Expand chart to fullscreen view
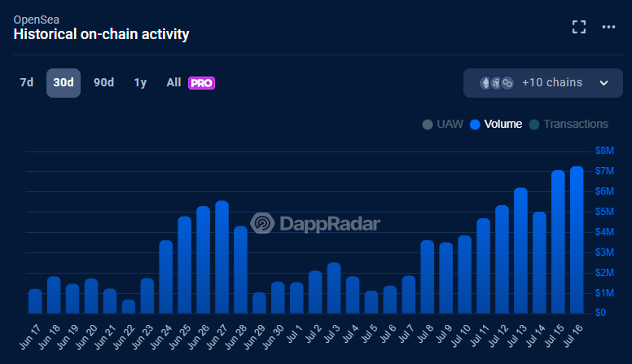Image resolution: width=632 pixels, height=364 pixels. (579, 27)
